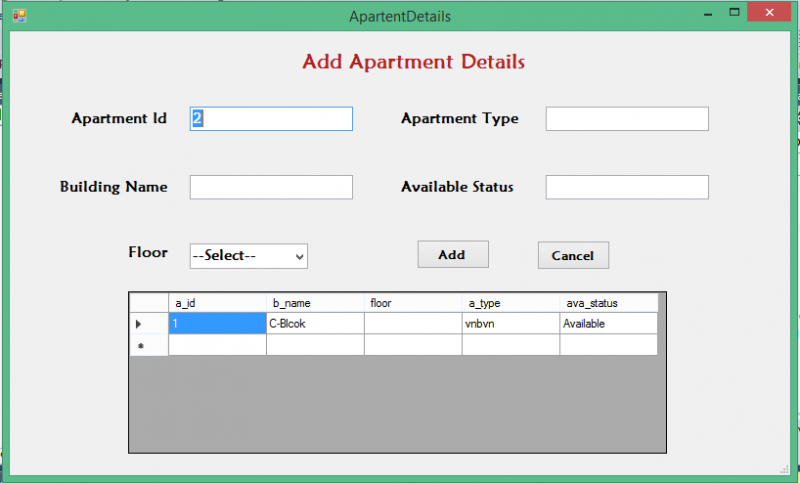The width and height of the screenshot is (800, 483).
Task: Click the Add button
Action: click(x=453, y=255)
